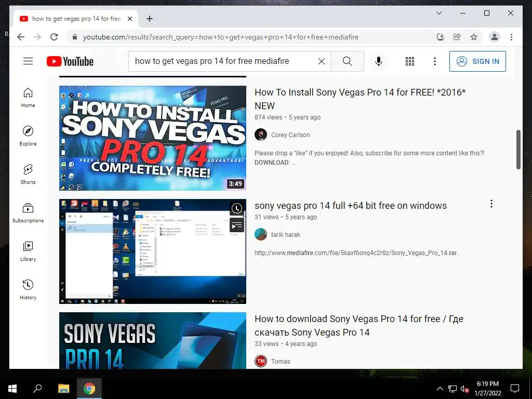This screenshot has width=532, height=399.
Task: Open 'How To Install Sony Vegas Pro 14 for FREE' title
Action: pyautogui.click(x=360, y=99)
